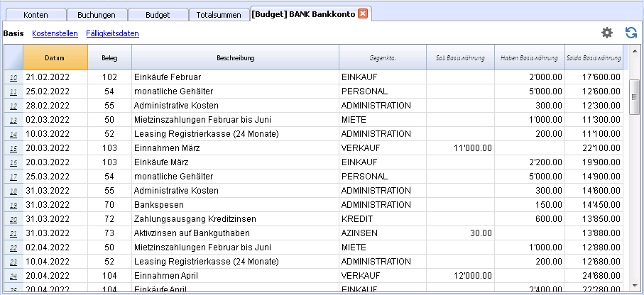Open row number 10 link
The width and height of the screenshot is (644, 295).
tap(13, 77)
